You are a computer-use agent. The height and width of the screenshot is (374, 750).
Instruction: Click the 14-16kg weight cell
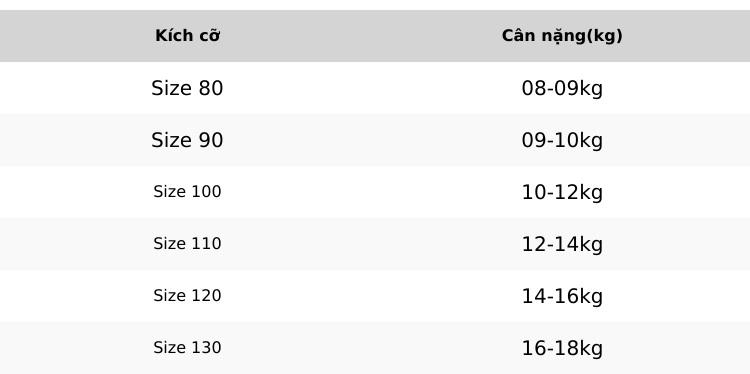(562, 296)
